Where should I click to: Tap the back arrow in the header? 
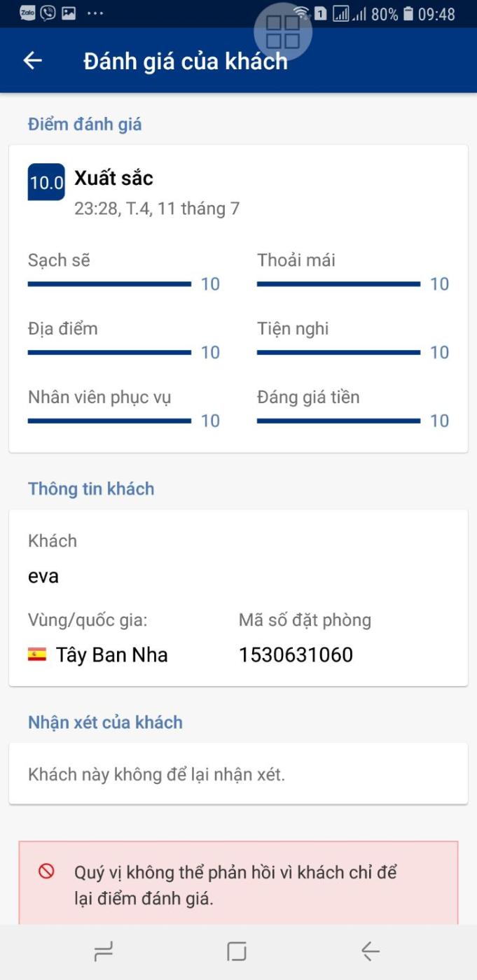coord(33,61)
